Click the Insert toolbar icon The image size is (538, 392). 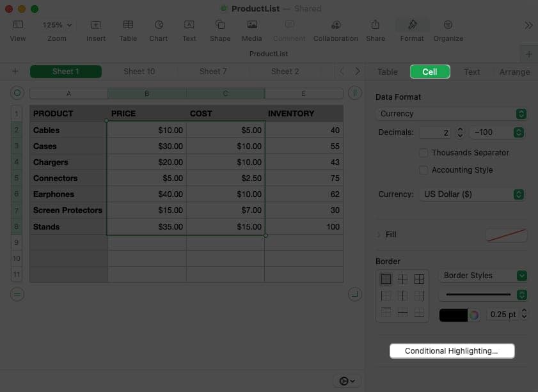pos(96,25)
